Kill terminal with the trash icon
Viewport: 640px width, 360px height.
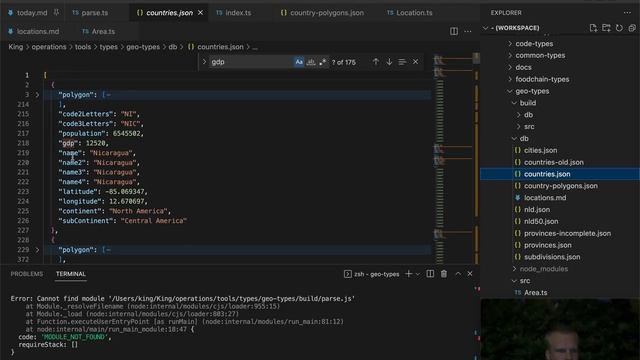click(x=444, y=274)
